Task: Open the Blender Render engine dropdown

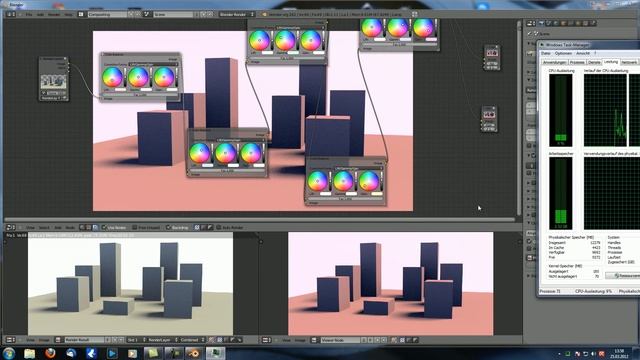Action: pos(237,14)
